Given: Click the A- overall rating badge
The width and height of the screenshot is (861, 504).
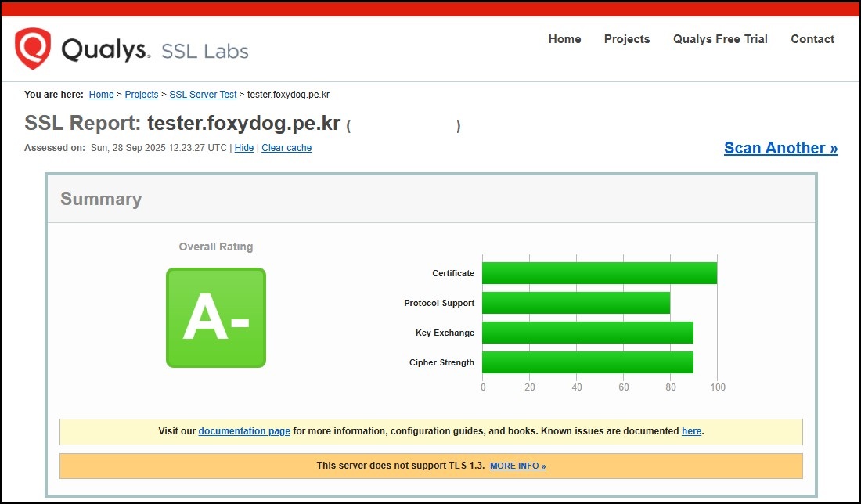Looking at the screenshot, I should [x=216, y=317].
